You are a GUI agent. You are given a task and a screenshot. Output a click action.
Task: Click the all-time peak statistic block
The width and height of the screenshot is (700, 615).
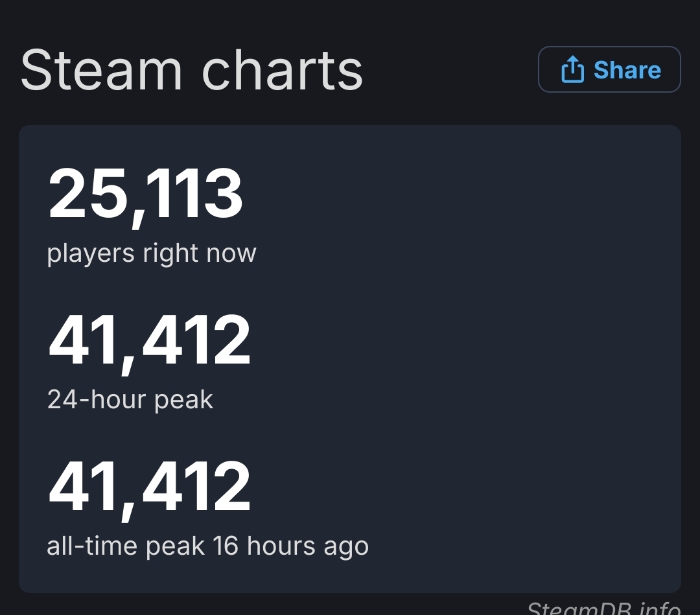(149, 509)
